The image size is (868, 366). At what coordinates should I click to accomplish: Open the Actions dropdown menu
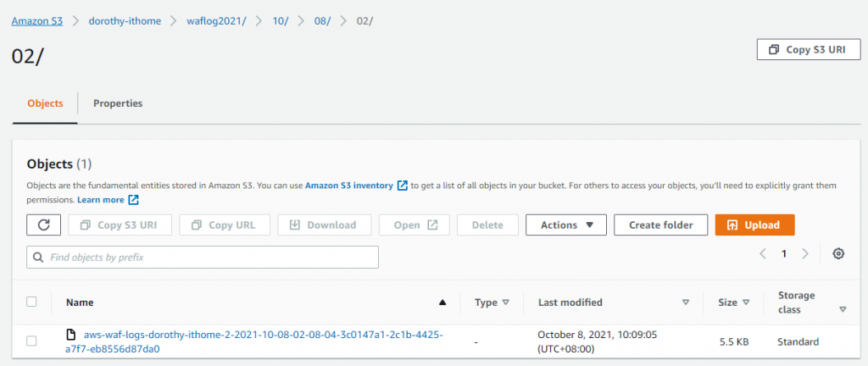[565, 225]
